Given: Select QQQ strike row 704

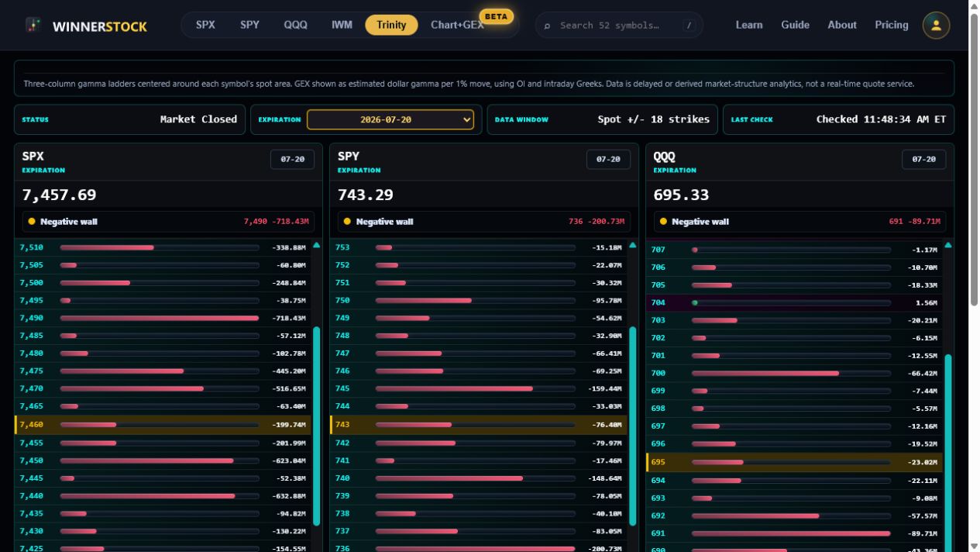Looking at the screenshot, I should click(x=794, y=302).
